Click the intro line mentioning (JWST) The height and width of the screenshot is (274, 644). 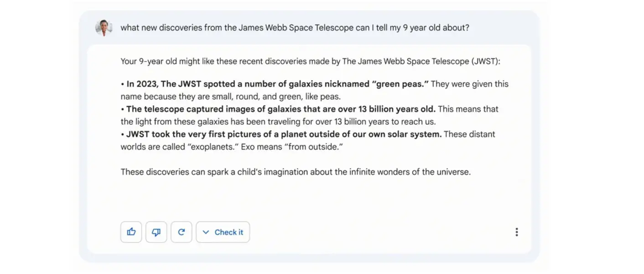[x=310, y=61]
